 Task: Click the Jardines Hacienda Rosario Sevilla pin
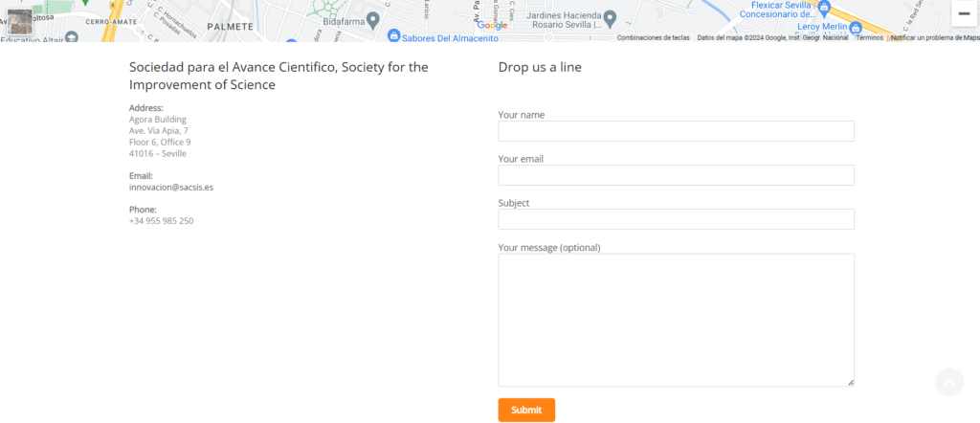pos(610,17)
